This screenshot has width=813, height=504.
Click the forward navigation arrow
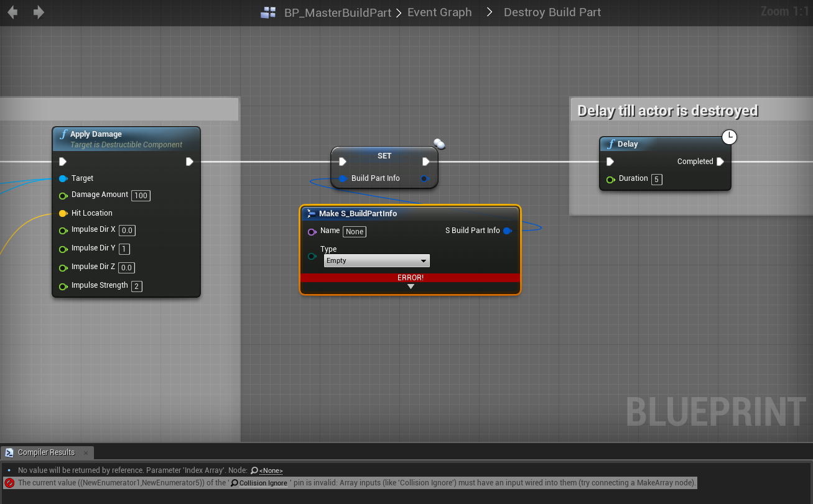[39, 12]
